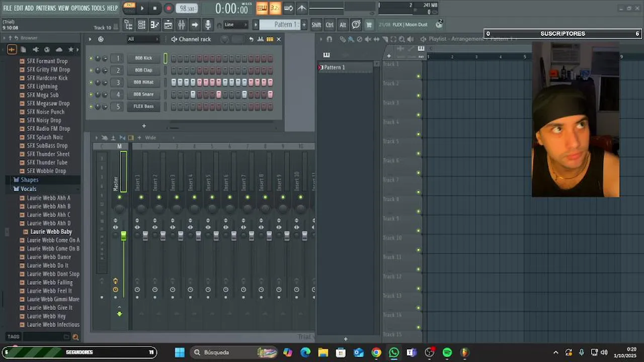Image resolution: width=644 pixels, height=362 pixels.
Task: Toggle Master mixer track enable light
Action: (119, 197)
